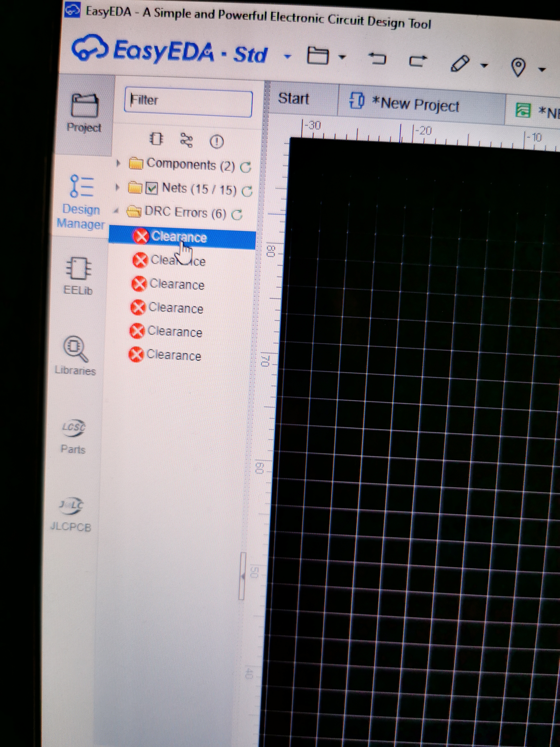Refresh the Nets list
Viewport: 560px width, 747px height.
(247, 191)
